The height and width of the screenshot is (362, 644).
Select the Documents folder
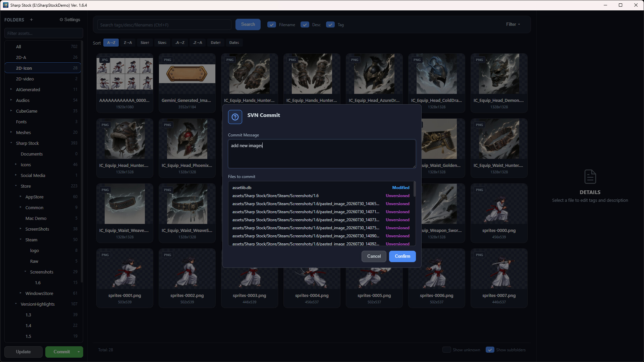pyautogui.click(x=43, y=154)
